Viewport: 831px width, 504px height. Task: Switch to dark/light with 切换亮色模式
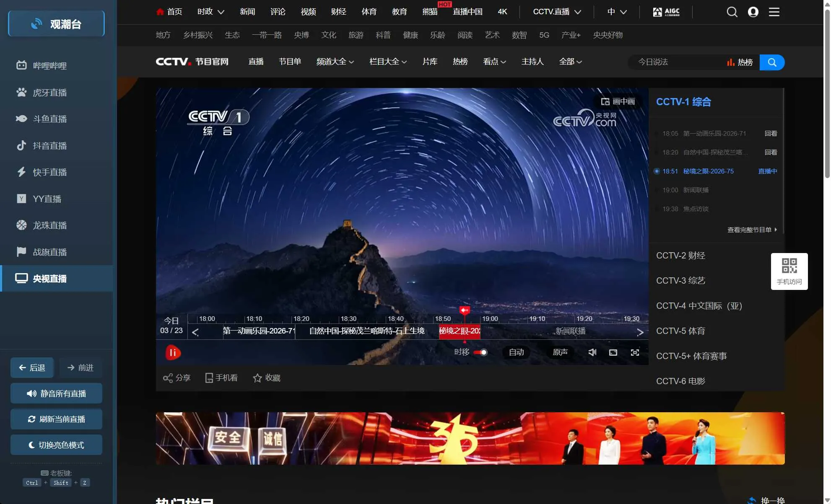[x=56, y=445]
